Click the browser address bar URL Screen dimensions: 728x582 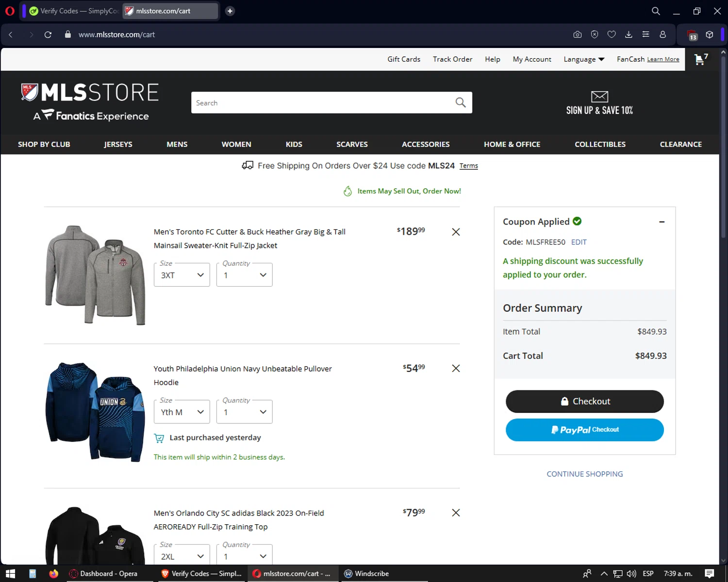116,34
